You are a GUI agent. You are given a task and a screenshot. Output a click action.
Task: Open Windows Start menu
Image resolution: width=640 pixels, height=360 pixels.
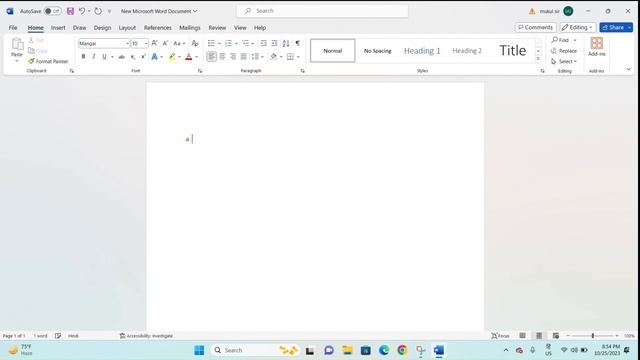coord(199,350)
